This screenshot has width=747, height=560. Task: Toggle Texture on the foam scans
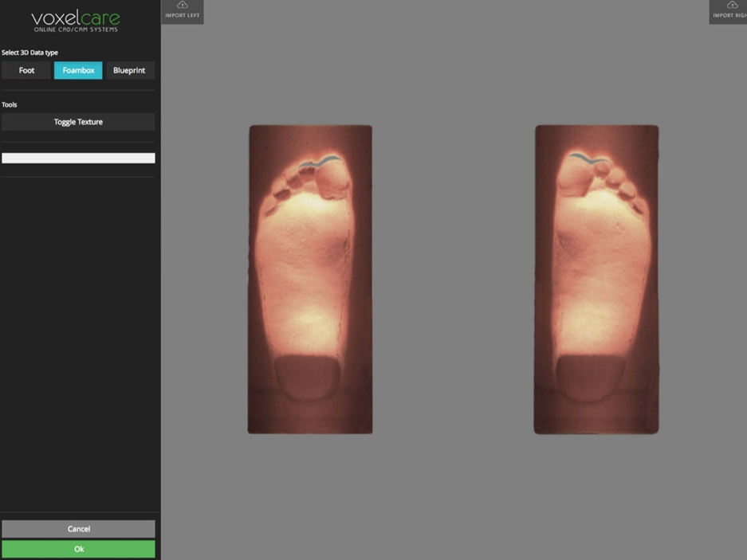(x=78, y=122)
